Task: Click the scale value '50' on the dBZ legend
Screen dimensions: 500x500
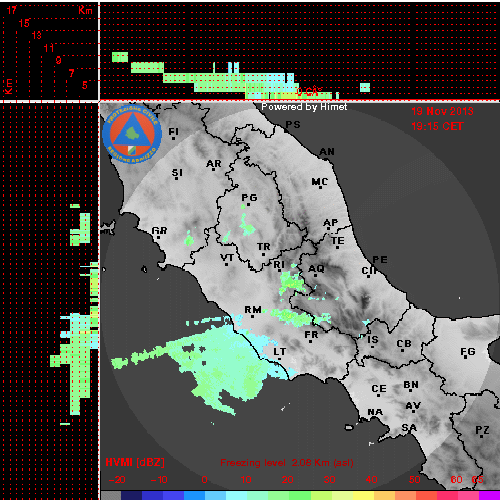Action: tap(415, 480)
